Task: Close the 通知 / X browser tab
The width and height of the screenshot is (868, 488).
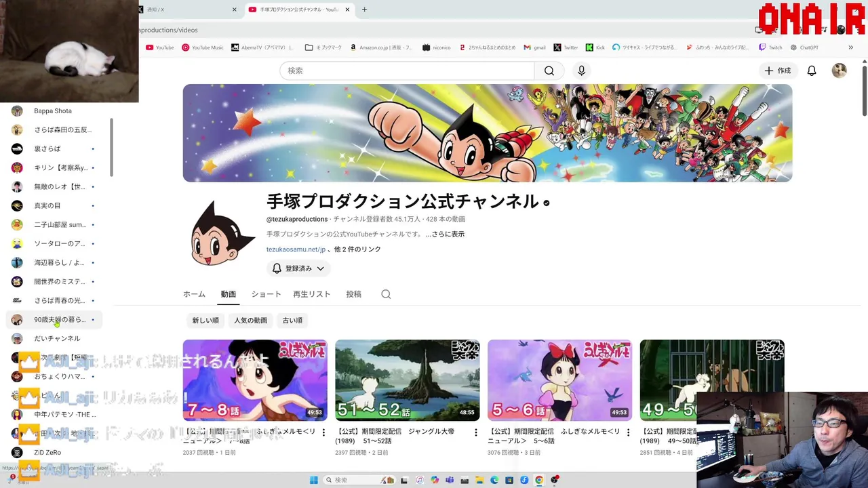Action: tap(234, 9)
